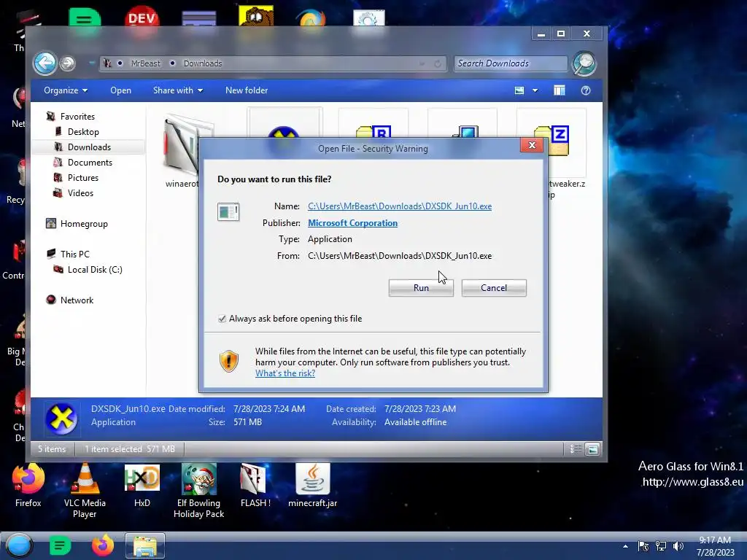
Task: Click Open in the Explorer toolbar
Action: point(120,90)
